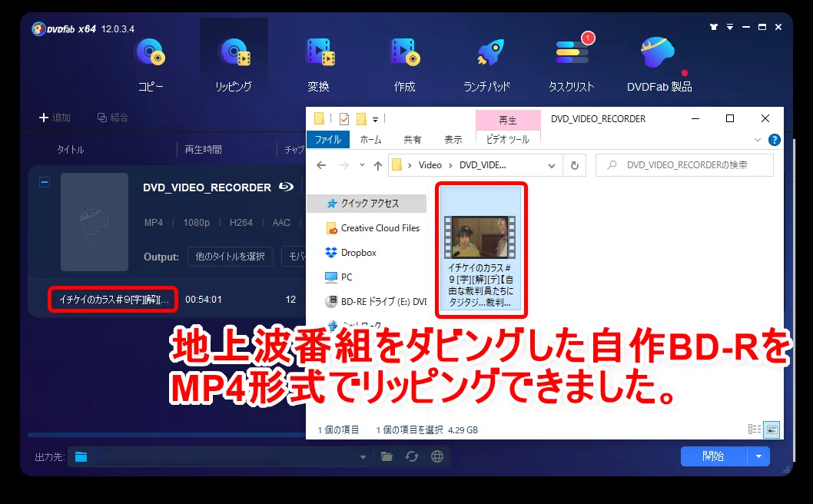Click DVD_VIDE... breadcrumb in address bar
Image resolution: width=813 pixels, height=504 pixels.
483,165
